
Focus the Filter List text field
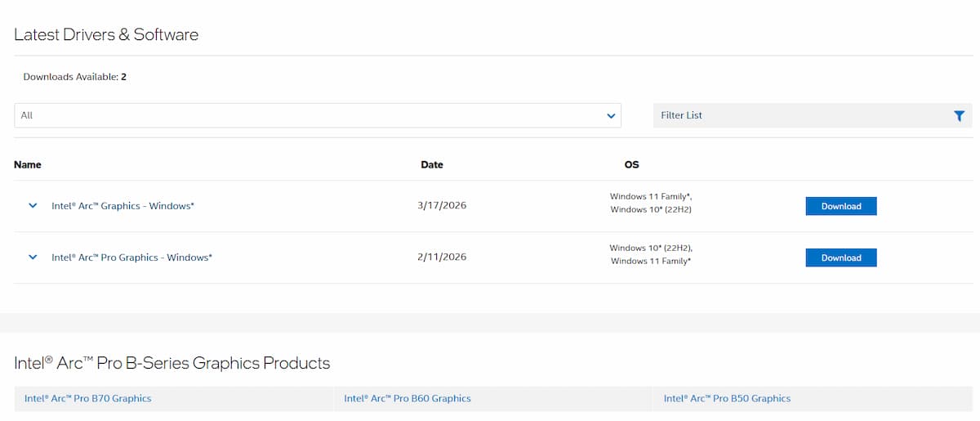800,116
